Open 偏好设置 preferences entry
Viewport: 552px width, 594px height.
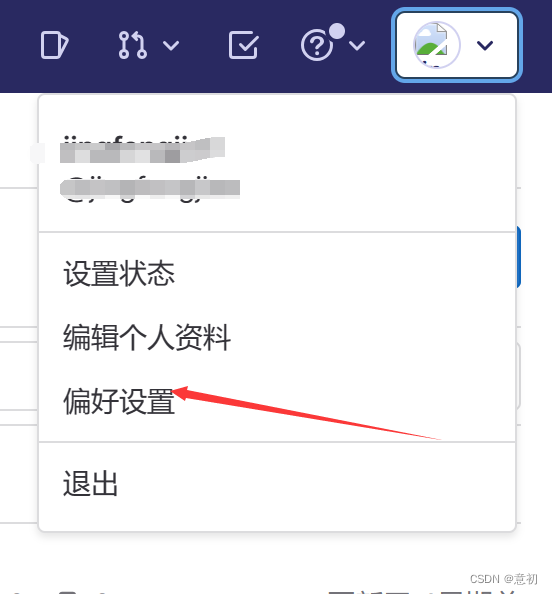119,401
